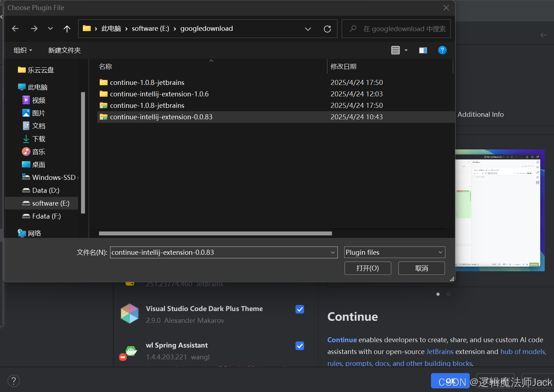Click the Continue plugin screenshot thumbnail
The width and height of the screenshot is (554, 392).
[500, 210]
